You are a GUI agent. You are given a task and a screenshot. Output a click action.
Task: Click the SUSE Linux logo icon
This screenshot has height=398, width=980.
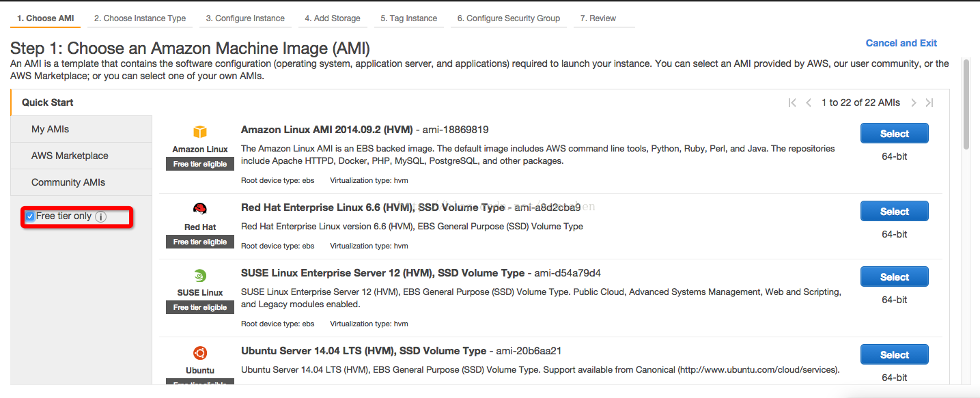point(200,276)
